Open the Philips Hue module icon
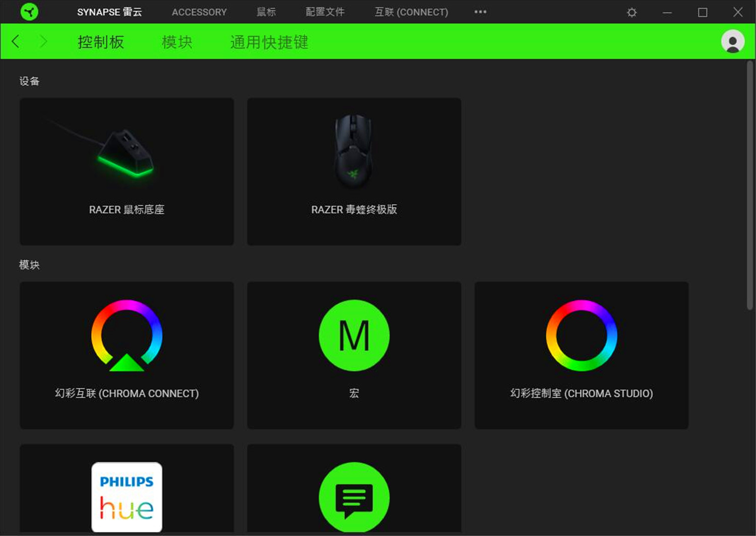The width and height of the screenshot is (756, 536). (127, 497)
